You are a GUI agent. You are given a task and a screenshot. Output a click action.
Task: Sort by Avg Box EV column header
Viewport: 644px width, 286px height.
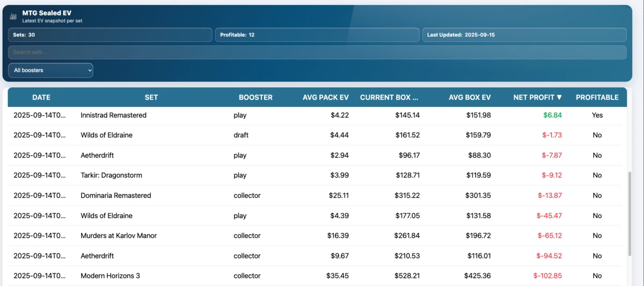click(470, 97)
